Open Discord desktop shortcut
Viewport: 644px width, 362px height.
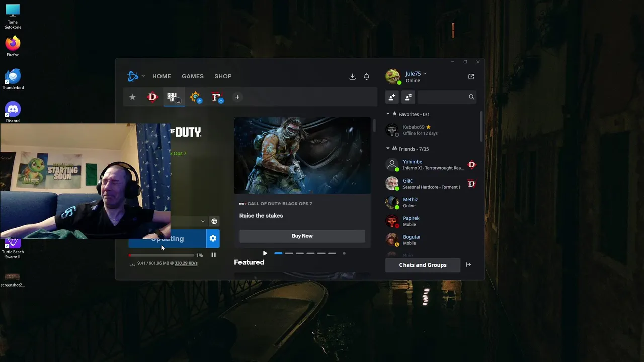click(x=13, y=112)
